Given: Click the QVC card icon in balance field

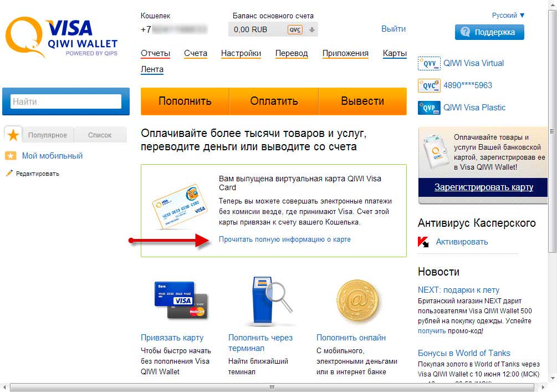Looking at the screenshot, I should point(295,29).
